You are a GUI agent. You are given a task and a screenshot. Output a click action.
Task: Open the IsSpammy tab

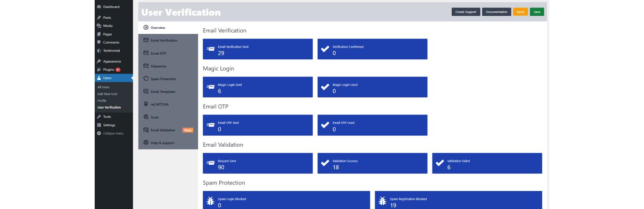point(168,66)
